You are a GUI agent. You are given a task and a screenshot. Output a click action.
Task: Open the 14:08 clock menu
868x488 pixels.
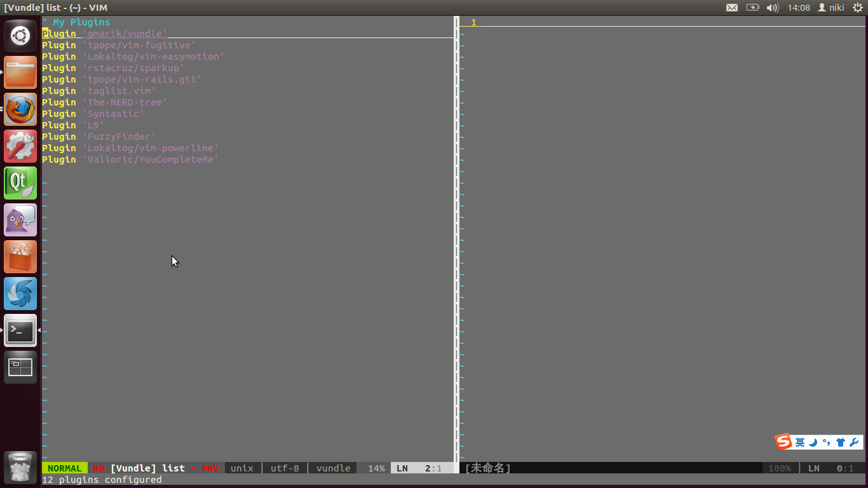point(799,8)
